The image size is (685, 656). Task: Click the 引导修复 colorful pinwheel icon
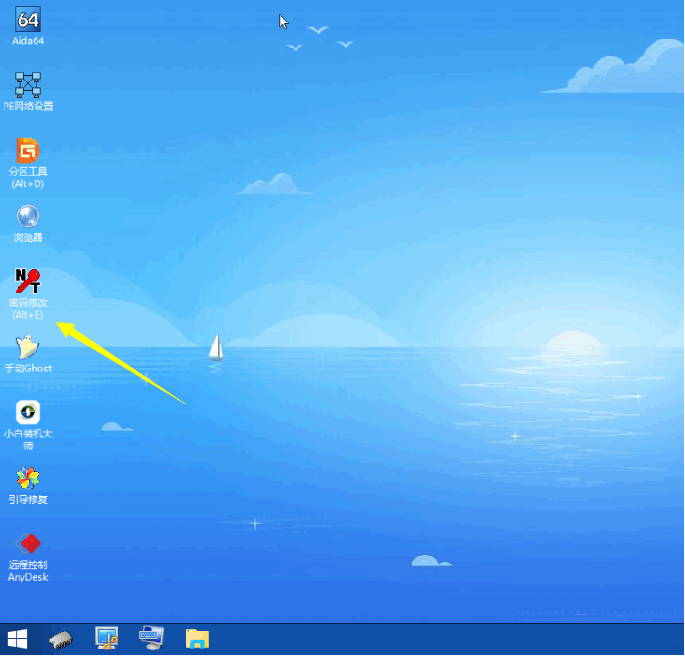[x=28, y=478]
